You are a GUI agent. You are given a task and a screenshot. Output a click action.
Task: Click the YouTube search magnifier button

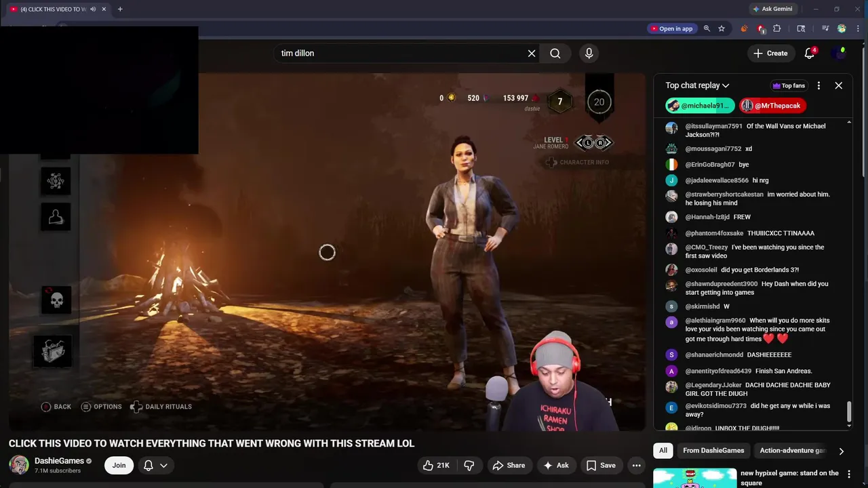click(555, 54)
